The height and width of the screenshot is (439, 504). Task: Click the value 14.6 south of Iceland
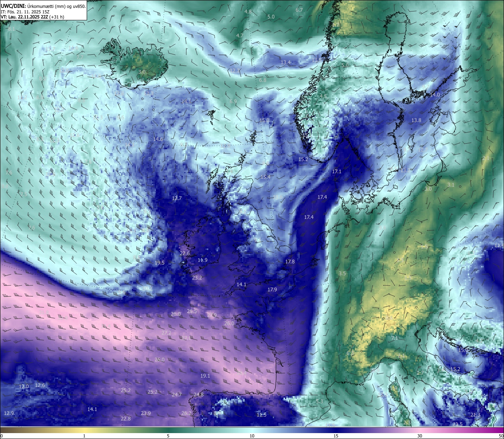[x=158, y=139]
